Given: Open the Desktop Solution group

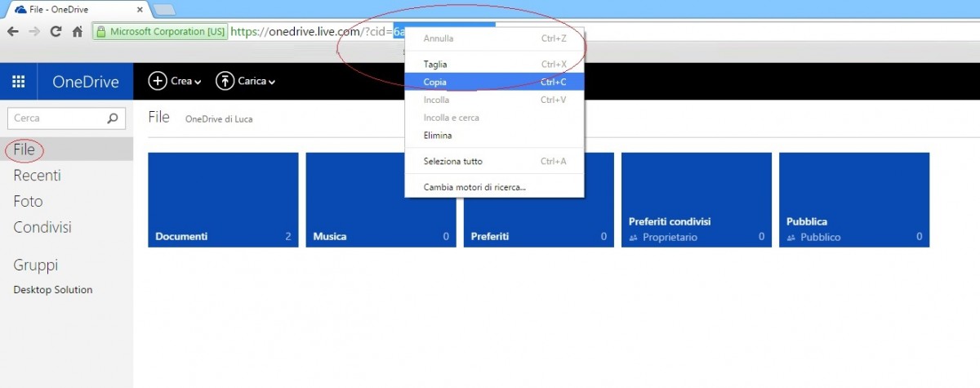Looking at the screenshot, I should click(x=53, y=290).
